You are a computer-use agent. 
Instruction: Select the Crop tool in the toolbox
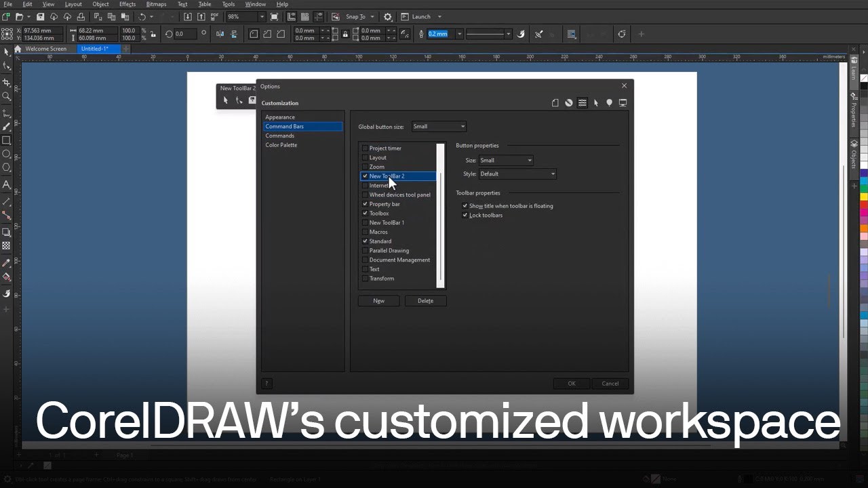(x=6, y=82)
